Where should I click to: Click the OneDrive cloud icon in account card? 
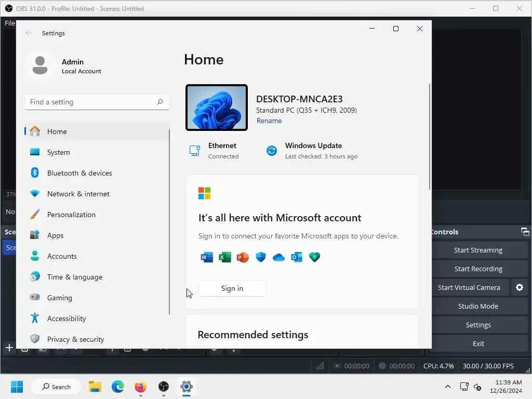tap(278, 258)
